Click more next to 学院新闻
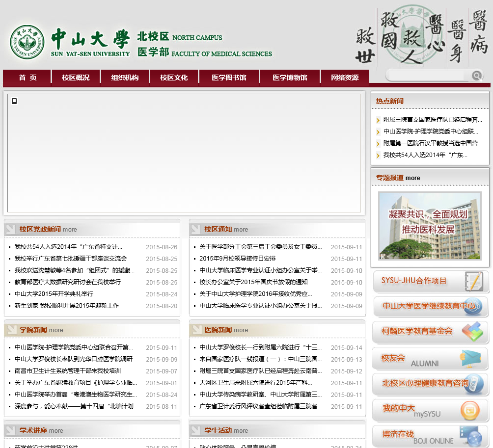Screen dimensions: 493x448 tap(56, 330)
